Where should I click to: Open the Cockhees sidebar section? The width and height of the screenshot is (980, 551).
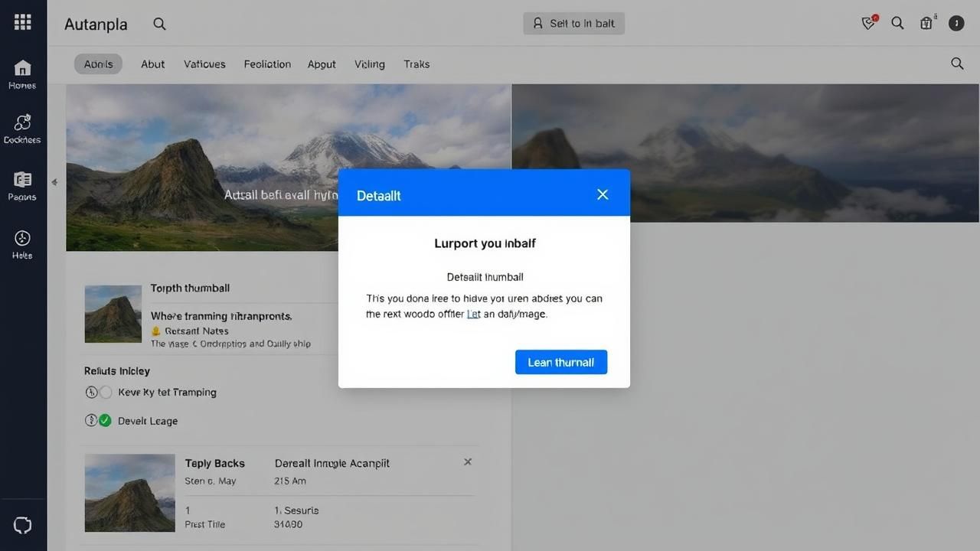click(22, 128)
